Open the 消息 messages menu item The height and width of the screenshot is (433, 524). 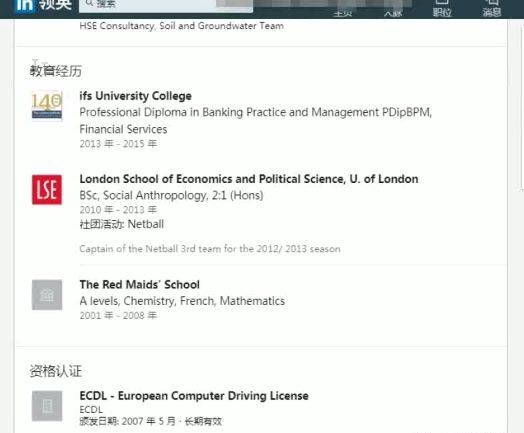492,8
